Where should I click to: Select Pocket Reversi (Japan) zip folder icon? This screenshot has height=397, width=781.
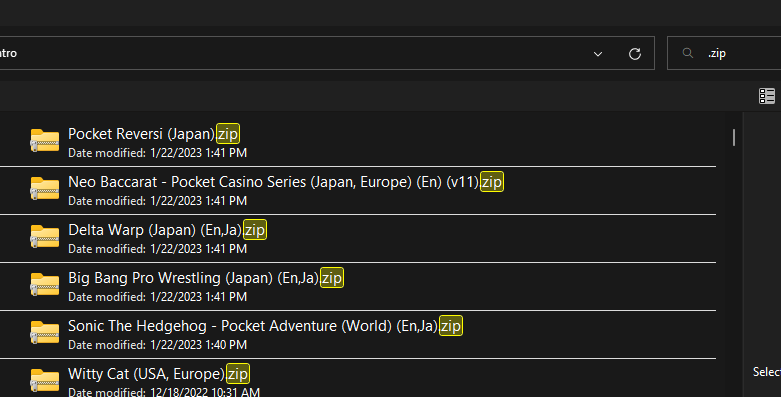coord(45,140)
